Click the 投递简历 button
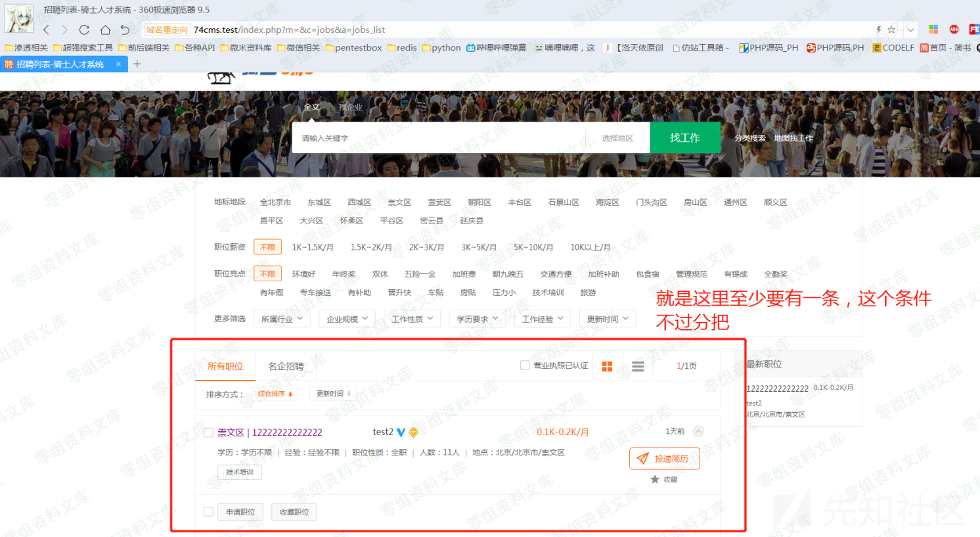The image size is (980, 537). coord(664,459)
